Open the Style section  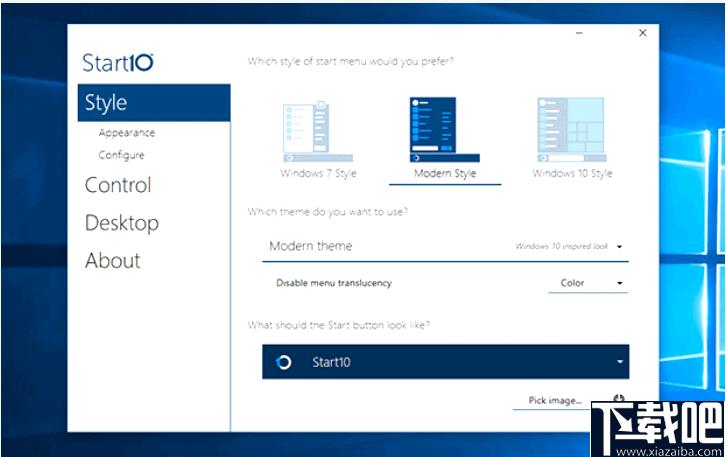tap(154, 102)
